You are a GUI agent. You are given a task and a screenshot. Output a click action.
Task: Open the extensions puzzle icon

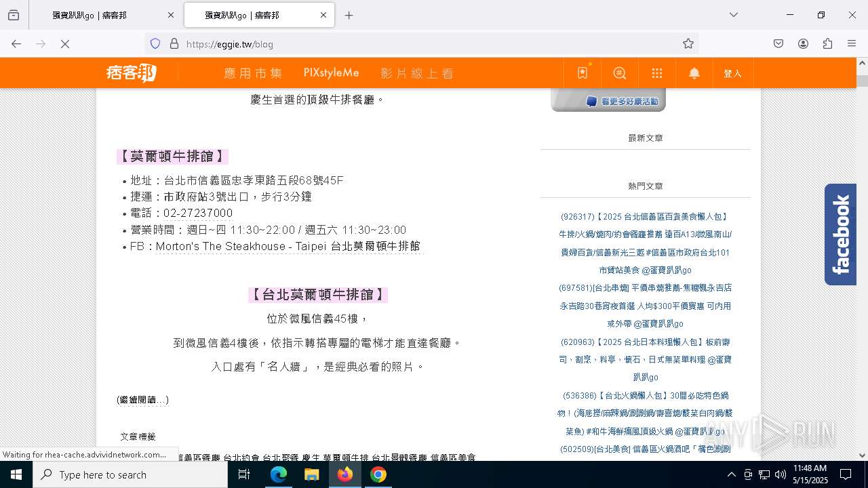827,43
